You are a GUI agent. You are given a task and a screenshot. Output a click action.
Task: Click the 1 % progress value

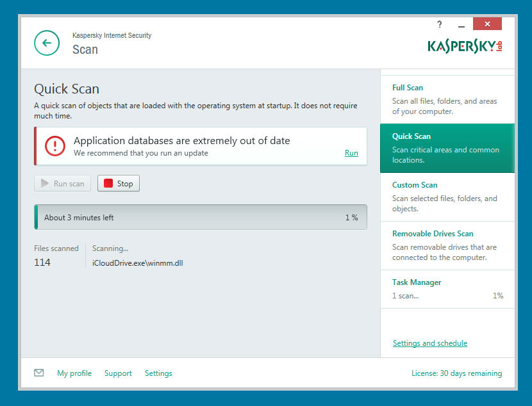[x=351, y=218]
